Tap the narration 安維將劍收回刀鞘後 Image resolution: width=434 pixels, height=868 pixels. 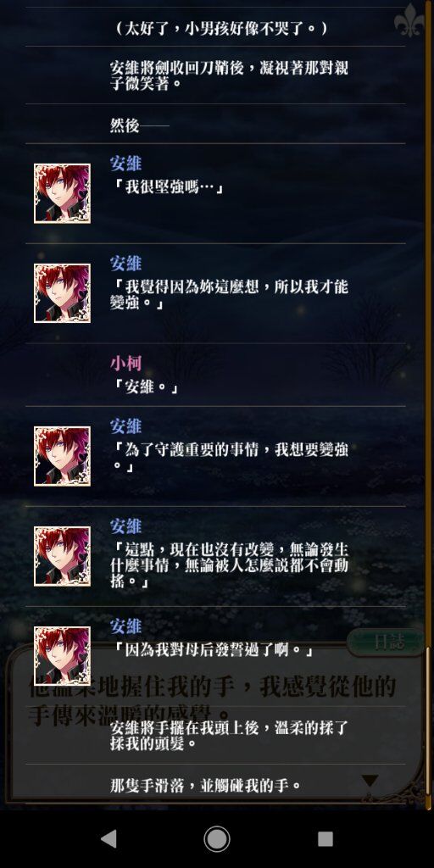tap(229, 75)
